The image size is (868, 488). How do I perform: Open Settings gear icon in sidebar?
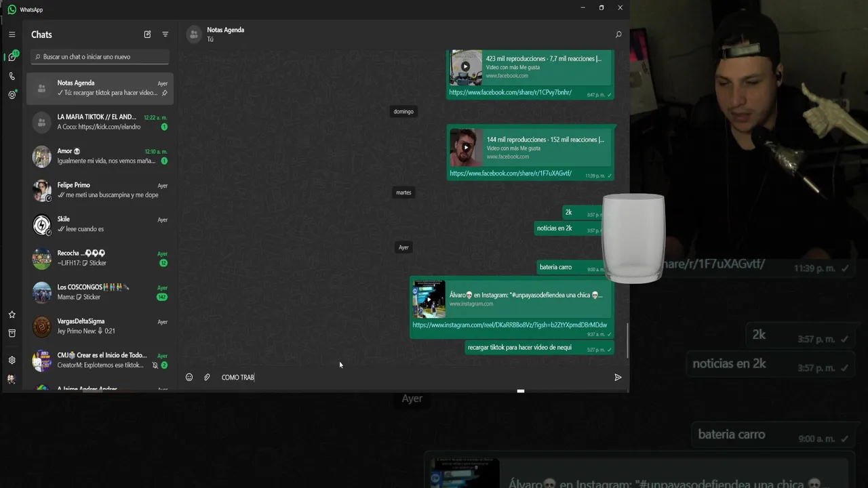pyautogui.click(x=12, y=361)
